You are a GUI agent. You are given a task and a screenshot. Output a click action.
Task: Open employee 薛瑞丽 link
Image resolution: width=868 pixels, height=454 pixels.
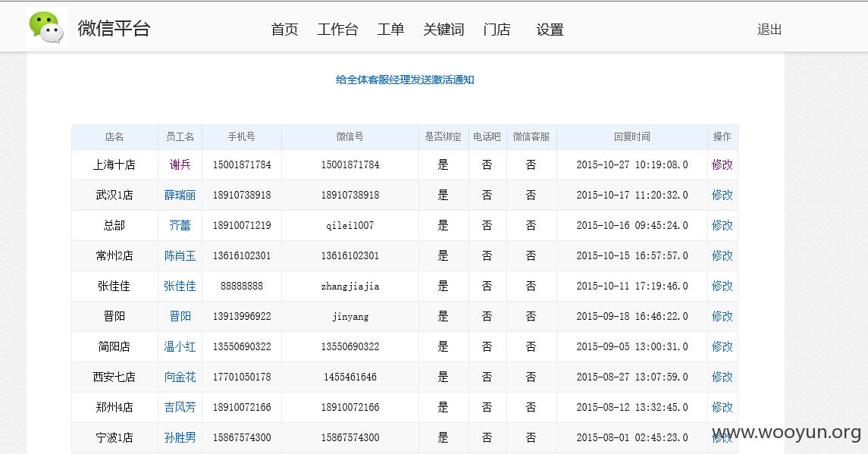[x=180, y=195]
